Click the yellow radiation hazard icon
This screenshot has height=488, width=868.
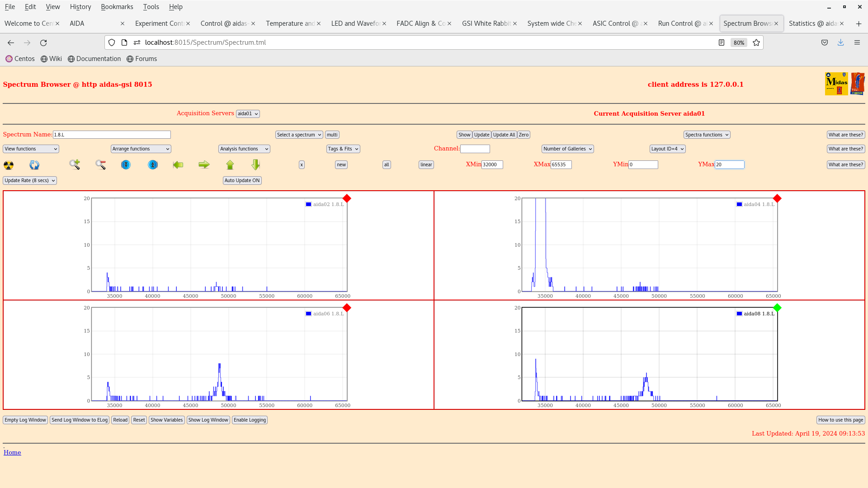point(9,165)
